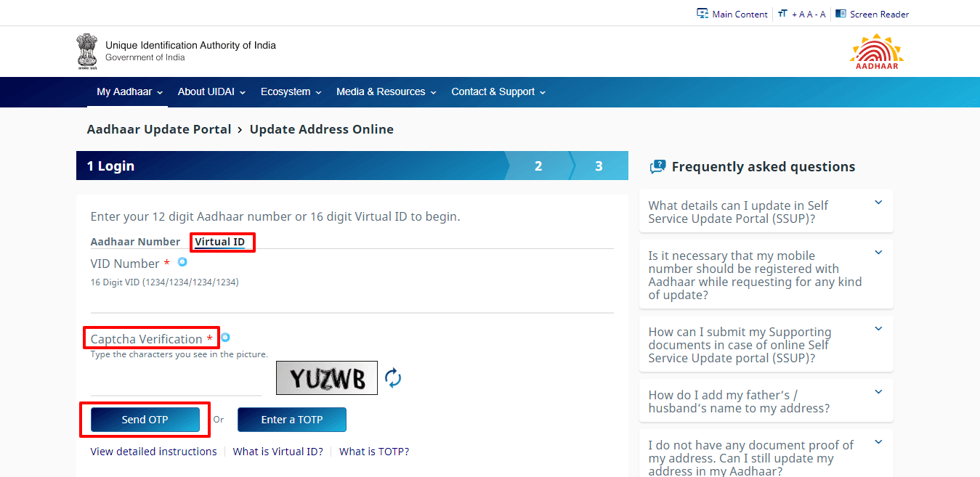Open the Contact & Support menu
The image size is (980, 477).
tap(498, 92)
